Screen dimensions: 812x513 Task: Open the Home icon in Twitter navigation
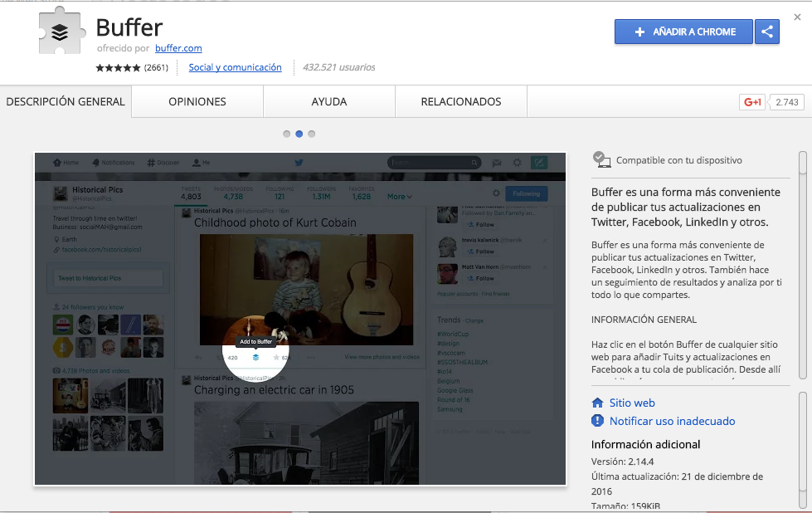click(x=59, y=162)
